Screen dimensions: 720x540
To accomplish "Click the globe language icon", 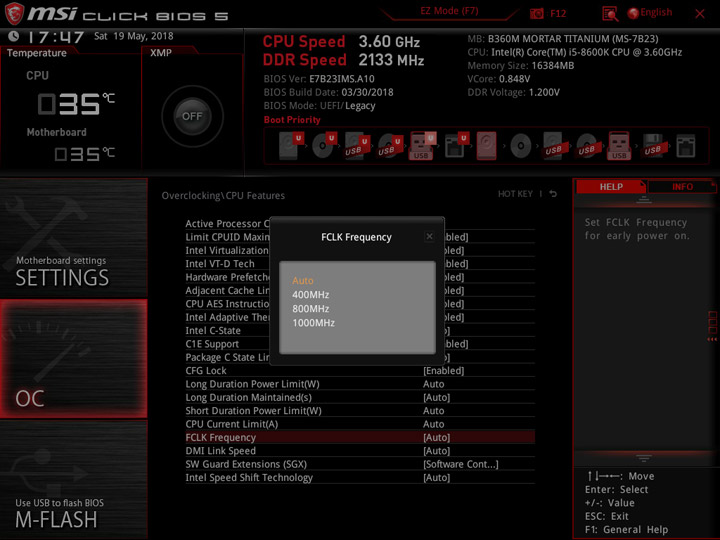I will (x=633, y=13).
